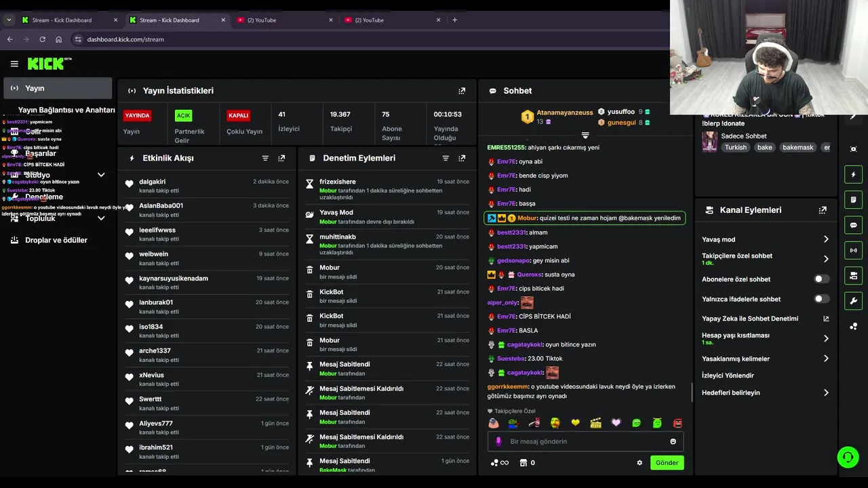Viewport: 868px width, 488px height.
Task: Click the three-dots icon below wrench in right rail
Action: click(853, 326)
